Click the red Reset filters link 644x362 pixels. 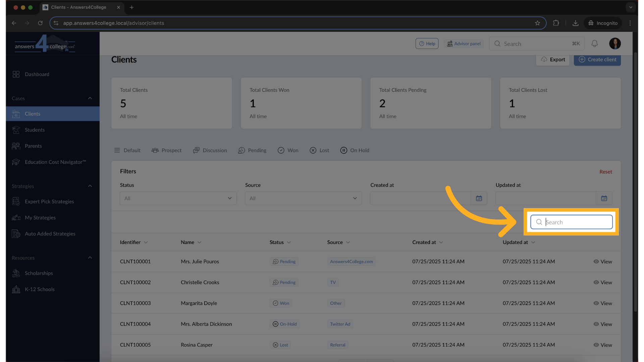605,172
